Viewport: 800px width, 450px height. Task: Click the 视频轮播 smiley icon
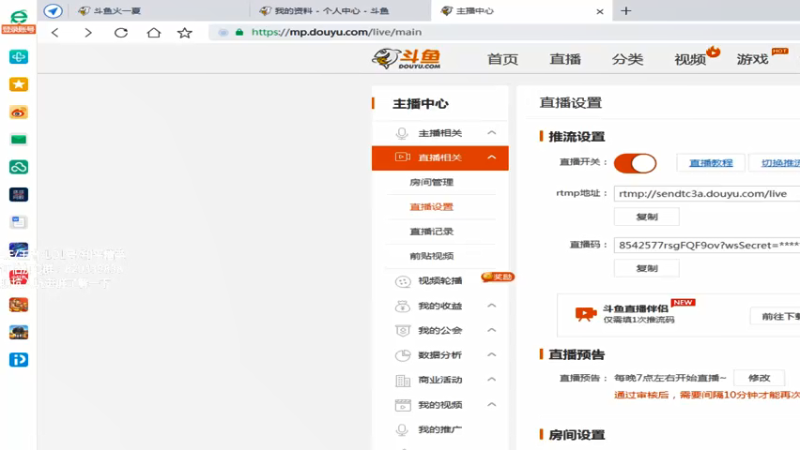click(403, 281)
